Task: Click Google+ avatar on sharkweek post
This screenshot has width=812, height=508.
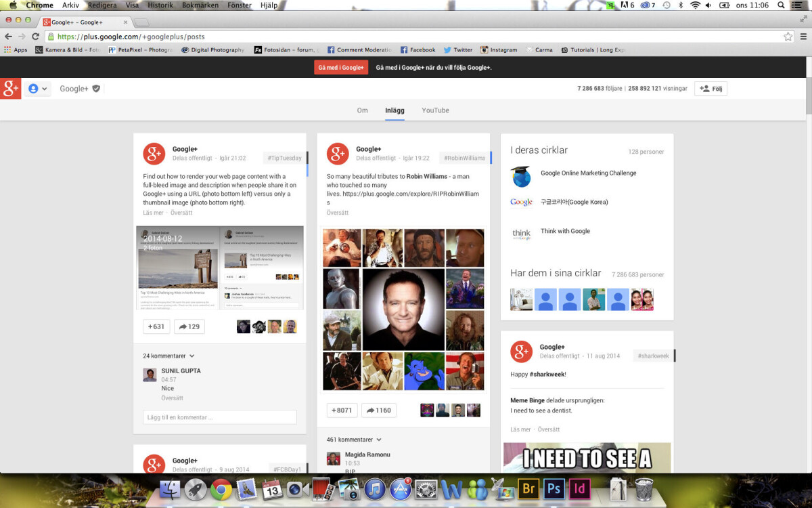Action: (x=521, y=352)
